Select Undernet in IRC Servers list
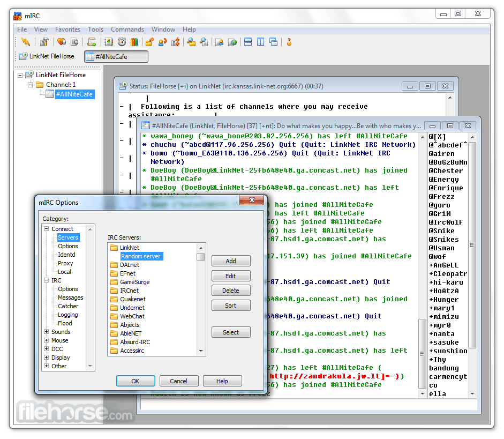Image resolution: width=504 pixels, height=439 pixels. click(132, 308)
